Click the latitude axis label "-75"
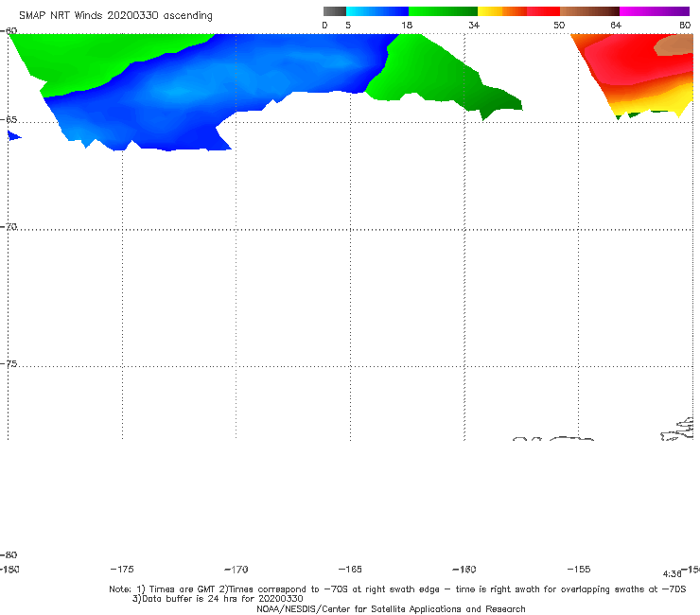Viewport: 700px width, 615px height. pos(9,364)
